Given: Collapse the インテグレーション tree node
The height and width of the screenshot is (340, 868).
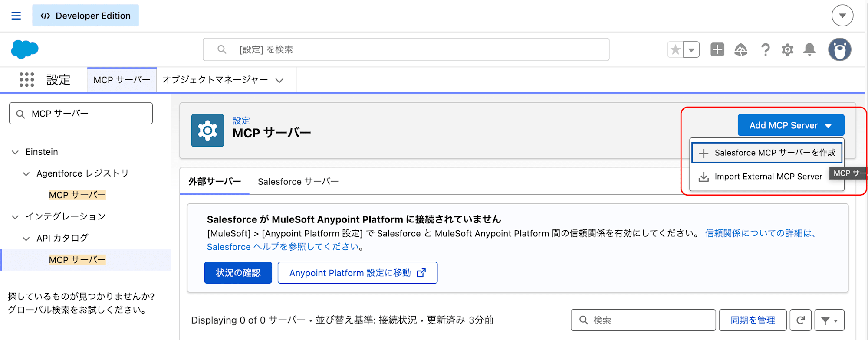Looking at the screenshot, I should click(15, 217).
